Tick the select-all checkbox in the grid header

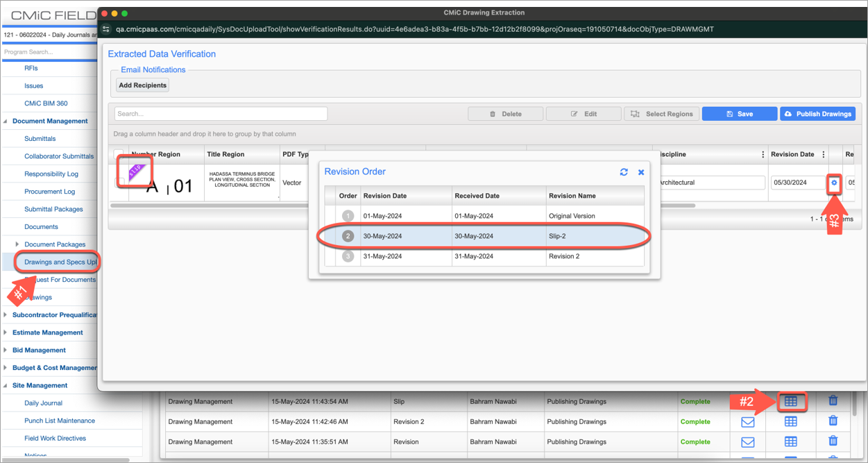point(119,155)
